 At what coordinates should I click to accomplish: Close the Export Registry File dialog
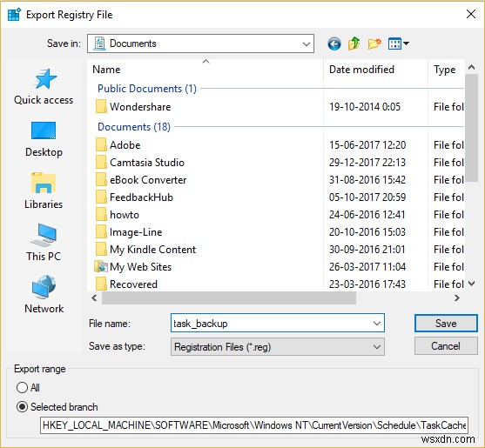pos(470,14)
